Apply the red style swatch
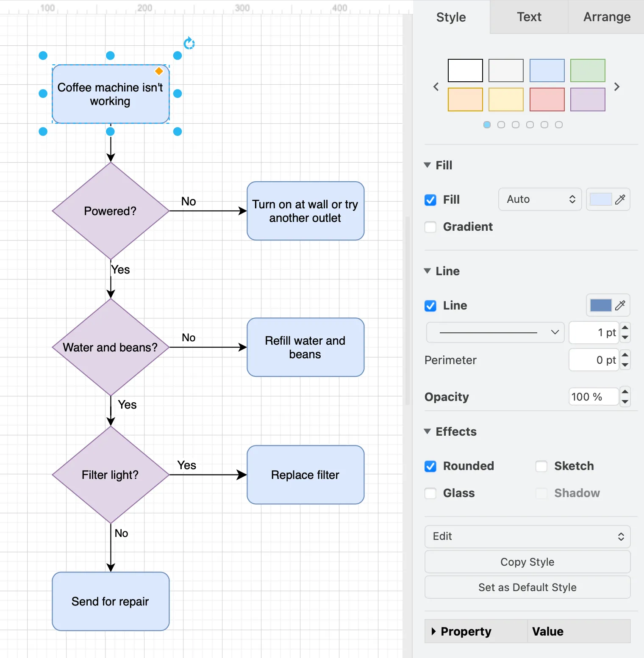This screenshot has width=644, height=658. [x=547, y=100]
